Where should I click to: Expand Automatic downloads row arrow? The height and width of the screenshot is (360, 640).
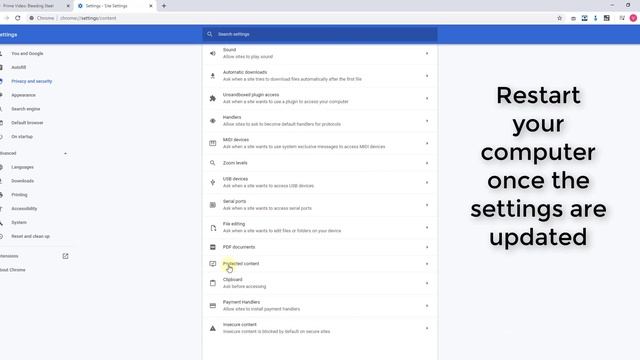coord(427,76)
